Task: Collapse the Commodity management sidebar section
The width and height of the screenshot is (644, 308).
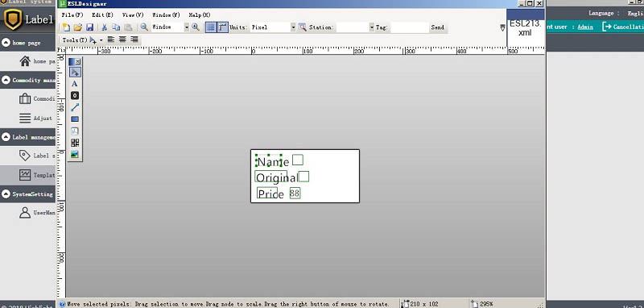Action: point(6,80)
